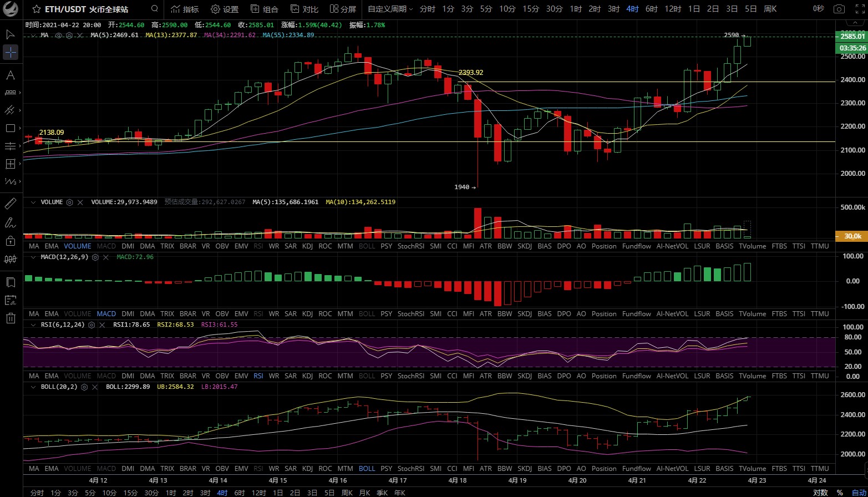Click the trash can to delete drawings
The image size is (868, 497).
pos(11,318)
